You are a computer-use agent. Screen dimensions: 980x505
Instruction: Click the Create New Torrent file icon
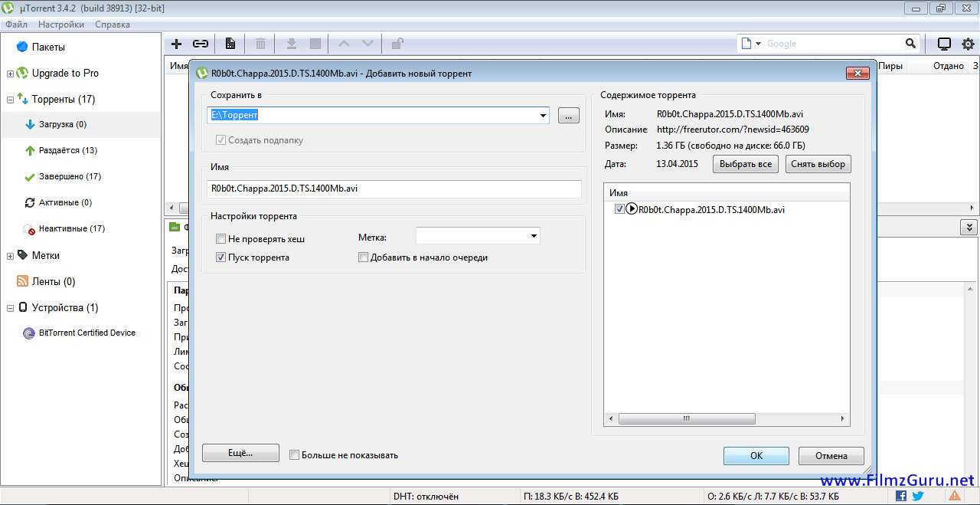coord(230,44)
